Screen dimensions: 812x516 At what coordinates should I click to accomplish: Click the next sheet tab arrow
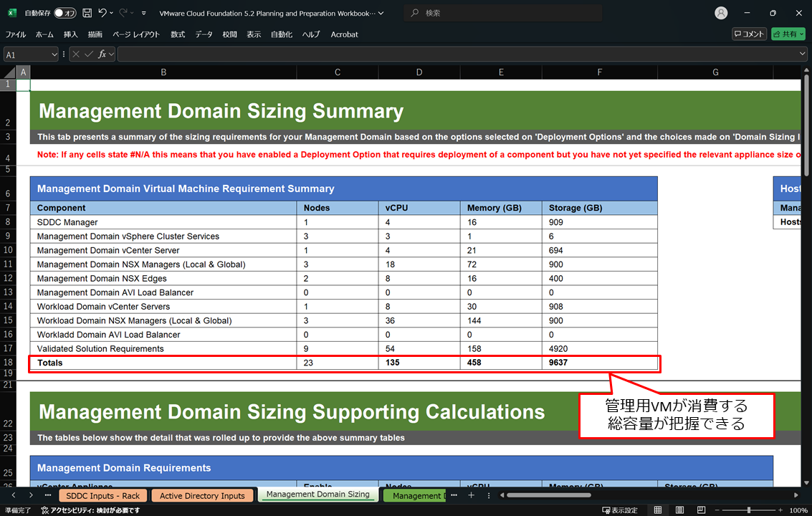coord(31,496)
